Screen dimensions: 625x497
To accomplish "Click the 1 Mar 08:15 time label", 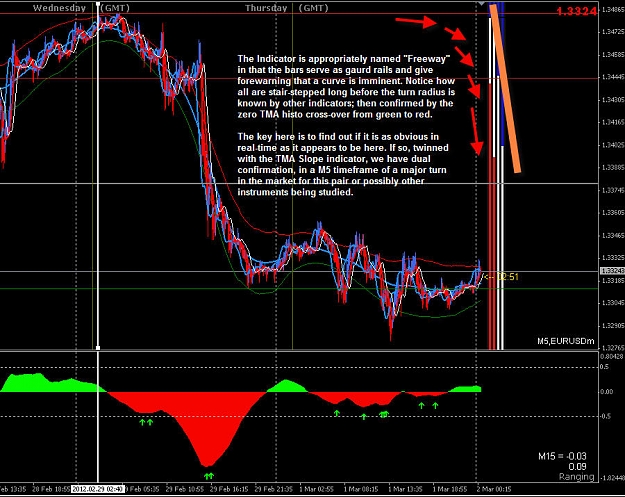I will click(362, 489).
